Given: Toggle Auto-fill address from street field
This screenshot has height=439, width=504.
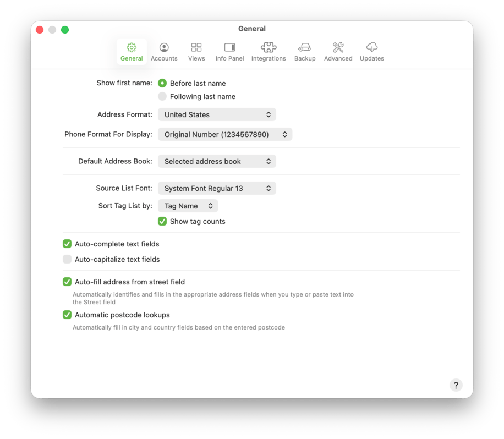Looking at the screenshot, I should (x=67, y=282).
